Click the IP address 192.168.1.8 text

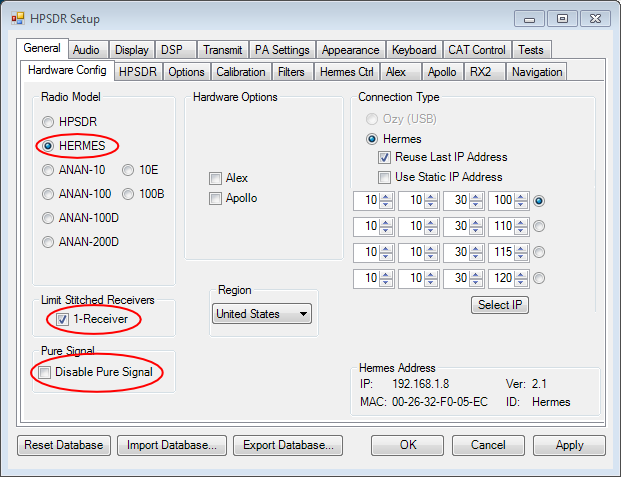(421, 384)
